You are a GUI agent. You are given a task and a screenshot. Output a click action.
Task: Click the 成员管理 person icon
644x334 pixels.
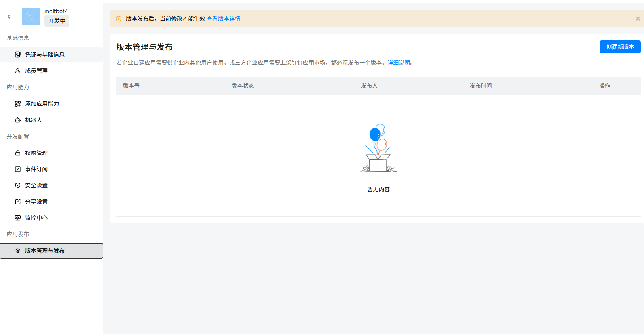[x=18, y=71]
